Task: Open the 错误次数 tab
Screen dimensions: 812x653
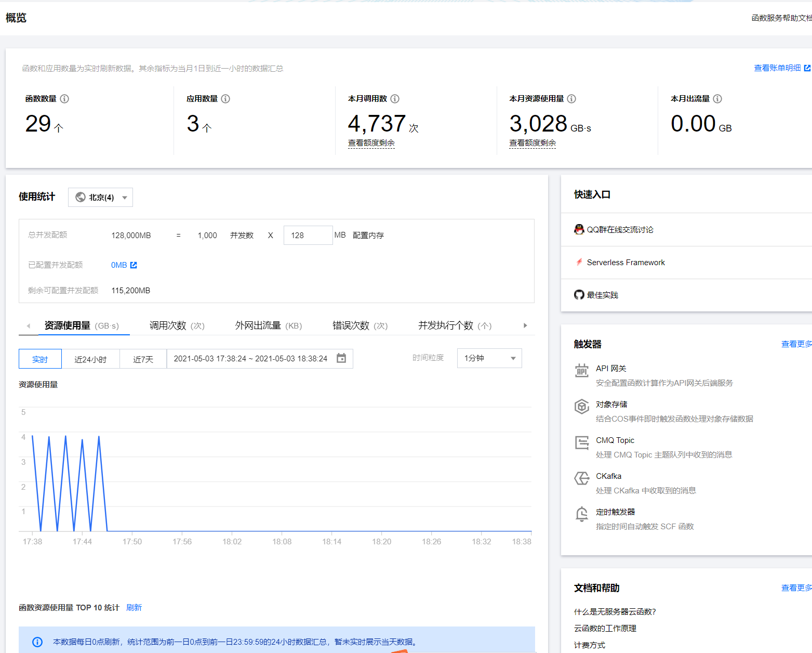Action: pyautogui.click(x=352, y=325)
